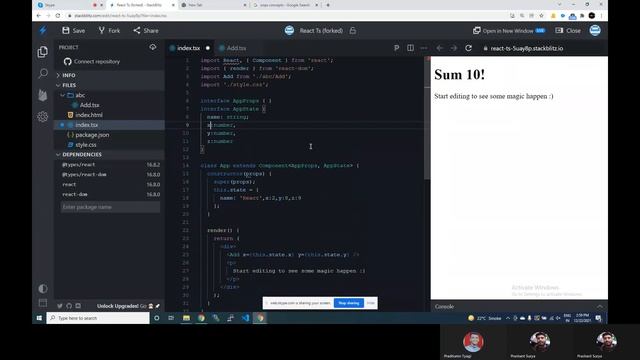The height and width of the screenshot is (360, 640).
Task: Click the Discord chat icon in bottom bar
Action: pos(78,306)
